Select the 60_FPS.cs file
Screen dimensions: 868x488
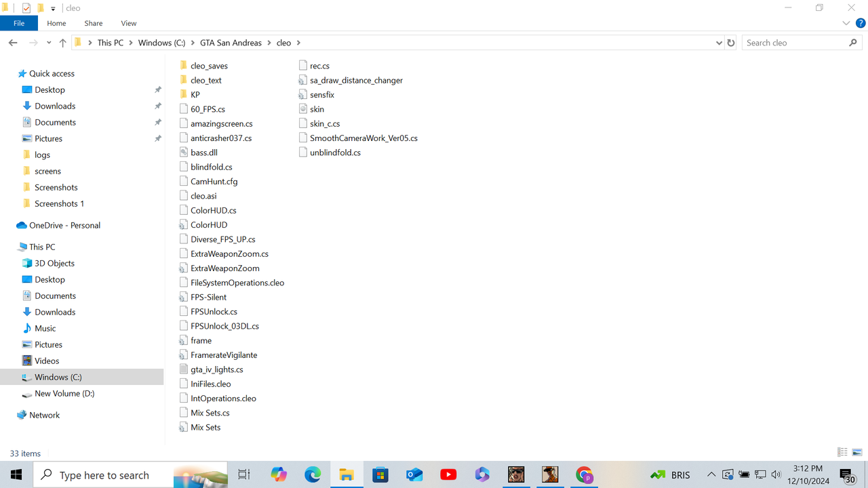point(202,109)
